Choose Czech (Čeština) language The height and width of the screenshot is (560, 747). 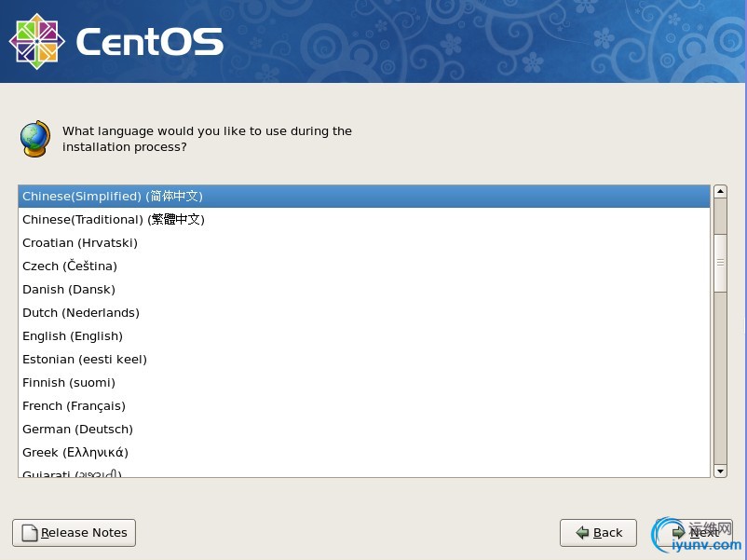tap(364, 266)
